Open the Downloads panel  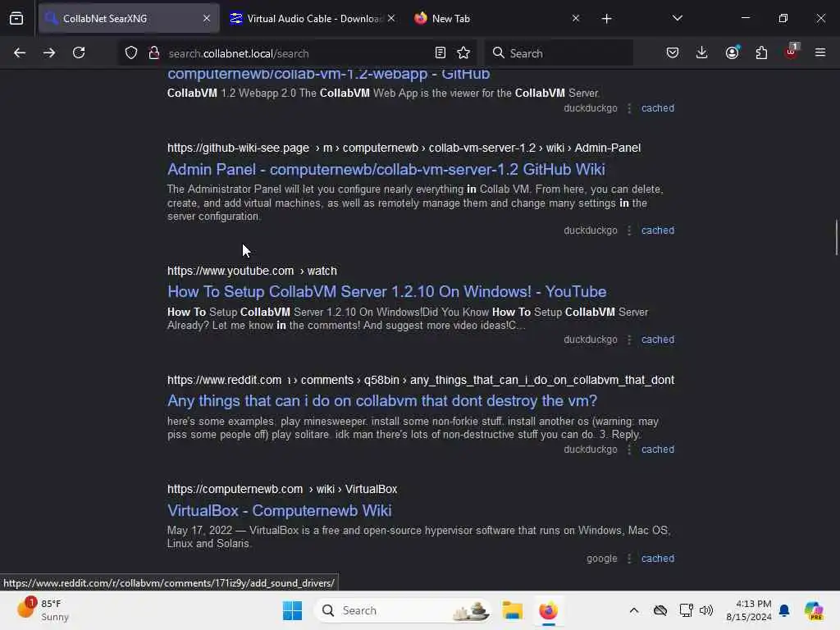click(702, 52)
